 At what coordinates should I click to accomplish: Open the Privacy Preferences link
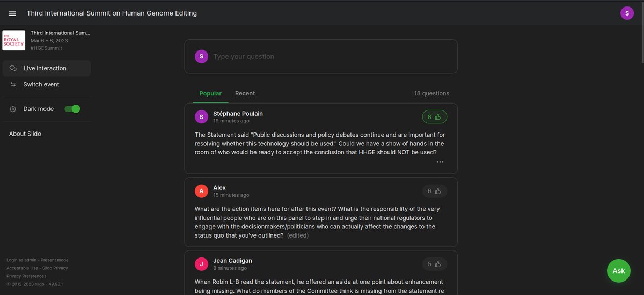pyautogui.click(x=26, y=276)
